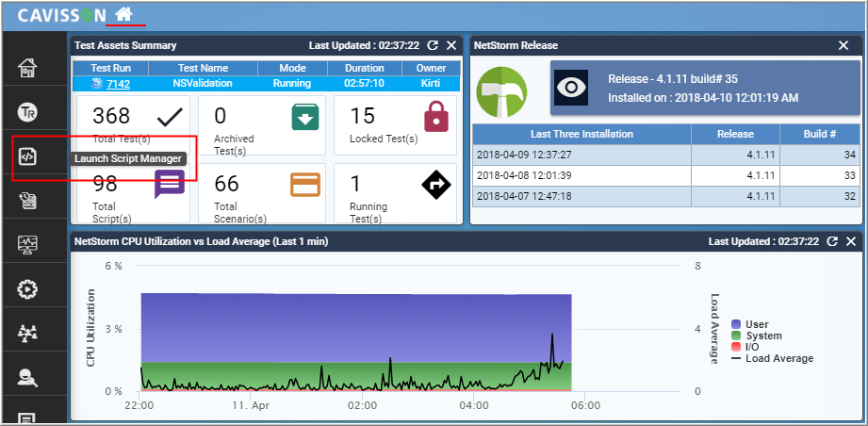
Task: Click the 98 Total Scripts count
Action: pyautogui.click(x=106, y=183)
